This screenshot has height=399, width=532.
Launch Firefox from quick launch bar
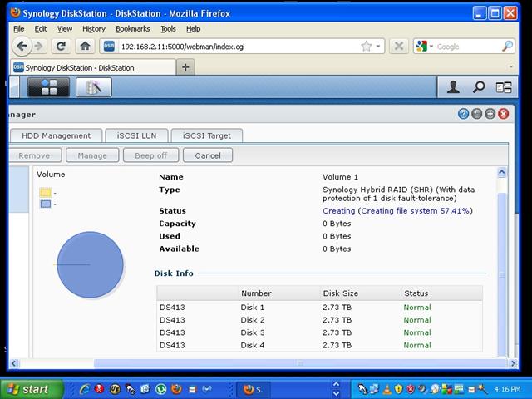coord(176,389)
